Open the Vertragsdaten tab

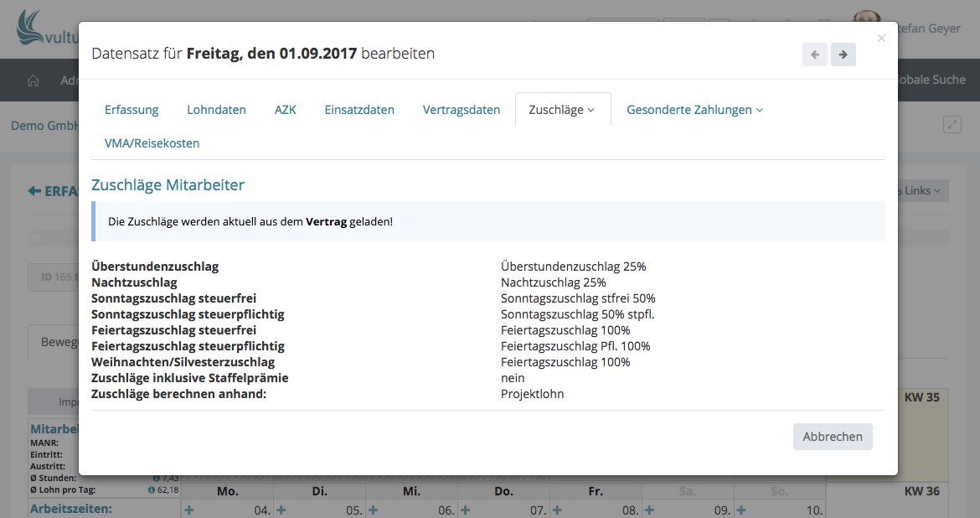(x=461, y=110)
